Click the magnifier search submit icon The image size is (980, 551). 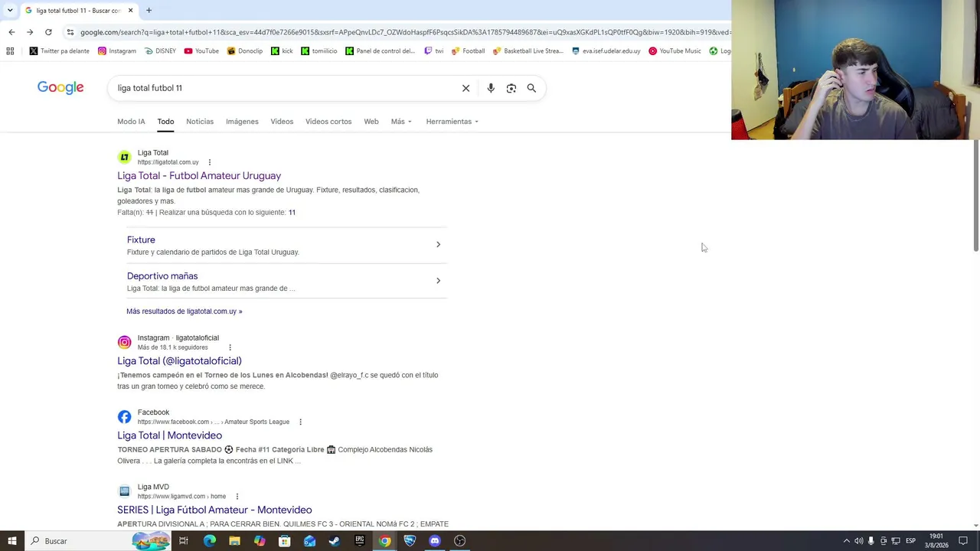(x=531, y=88)
